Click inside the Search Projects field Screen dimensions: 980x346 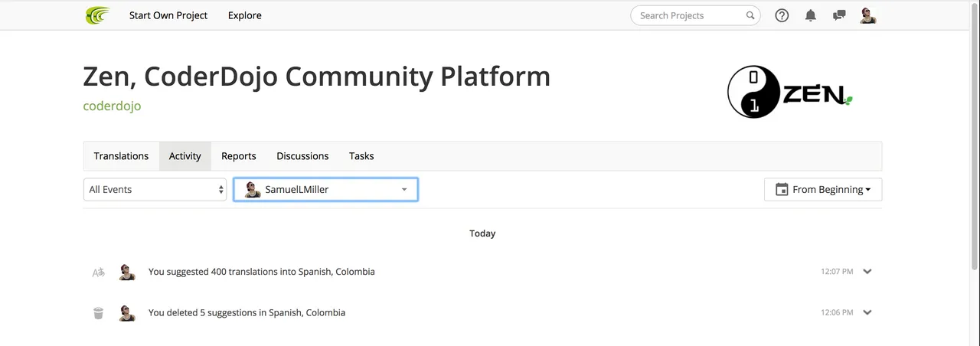click(x=695, y=15)
